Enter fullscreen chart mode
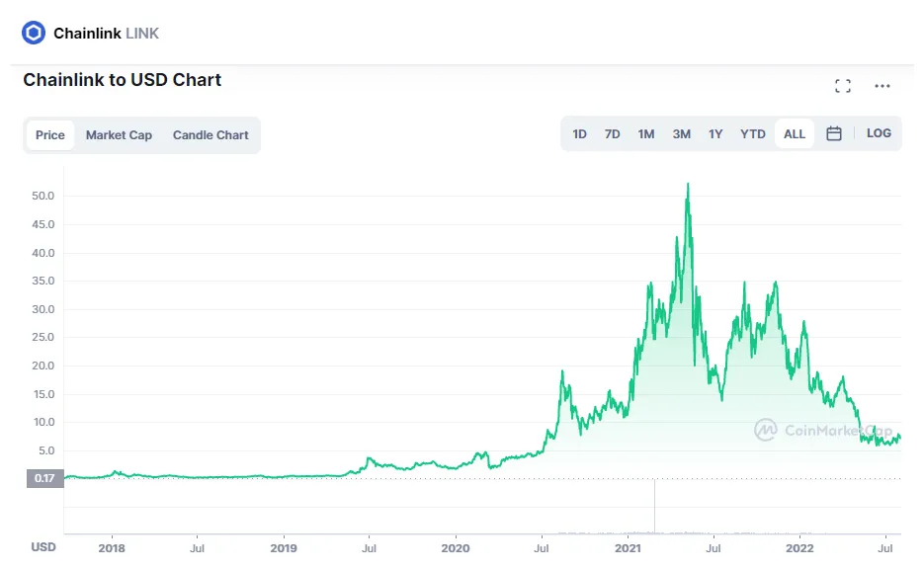This screenshot has height=570, width=924. click(843, 86)
